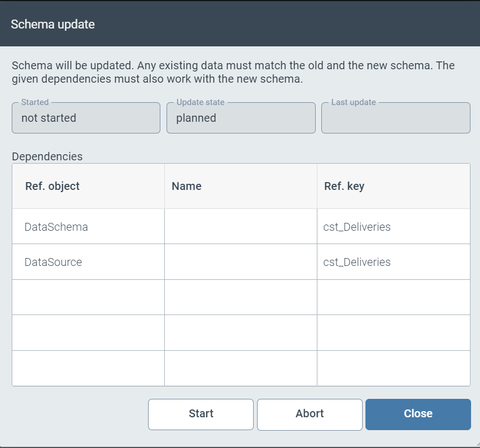Image resolution: width=480 pixels, height=448 pixels.
Task: Click the Schema update title bar
Action: [x=53, y=25]
